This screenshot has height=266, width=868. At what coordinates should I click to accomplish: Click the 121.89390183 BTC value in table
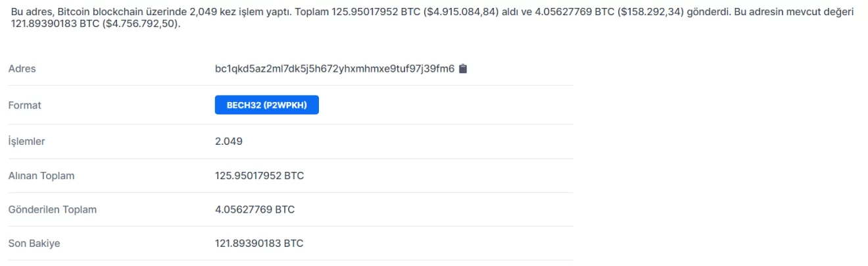tap(259, 244)
